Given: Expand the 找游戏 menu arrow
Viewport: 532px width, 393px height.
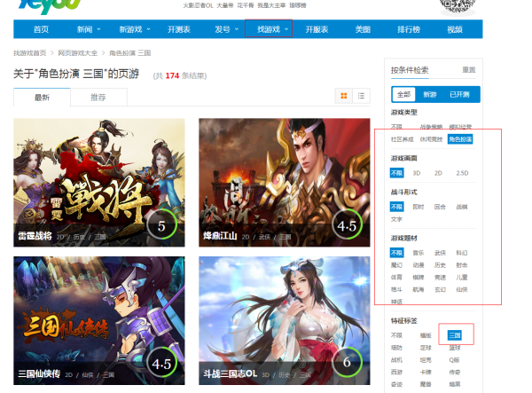Looking at the screenshot, I should pos(286,29).
